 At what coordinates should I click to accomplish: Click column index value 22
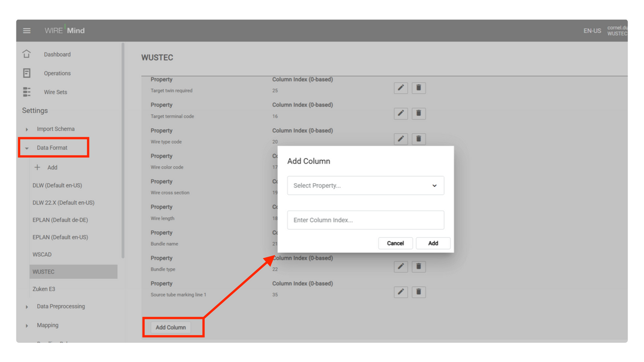275,269
